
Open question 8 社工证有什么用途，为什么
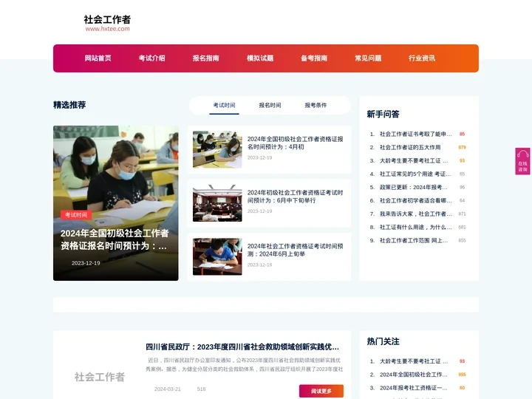click(x=415, y=227)
